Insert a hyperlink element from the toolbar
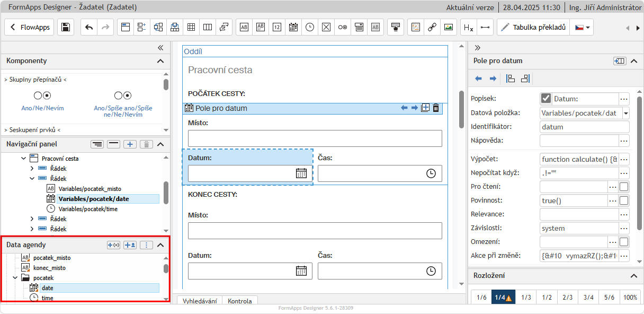This screenshot has height=314, width=644. coord(432,27)
